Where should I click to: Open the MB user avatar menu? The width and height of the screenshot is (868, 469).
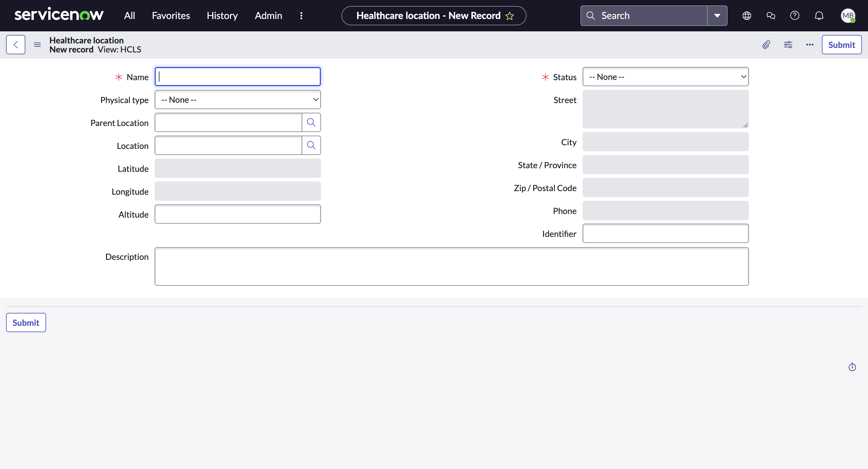click(848, 15)
